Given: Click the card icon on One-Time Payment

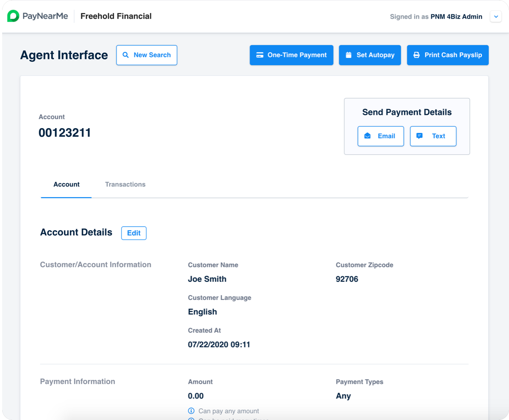Looking at the screenshot, I should pos(260,55).
